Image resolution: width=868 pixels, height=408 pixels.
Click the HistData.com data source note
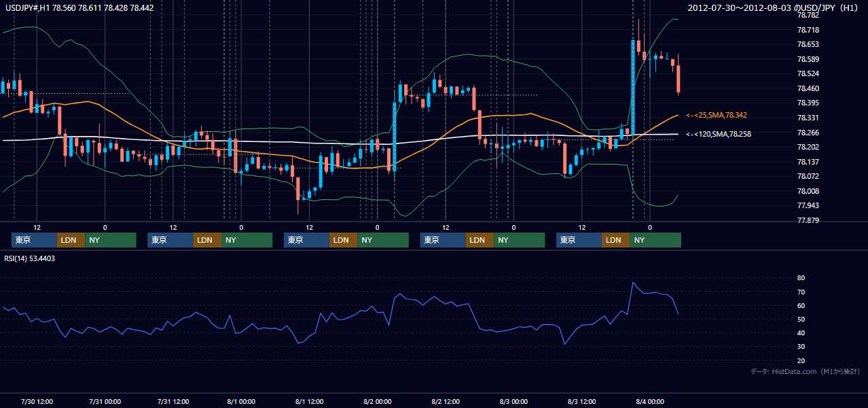coord(806,371)
